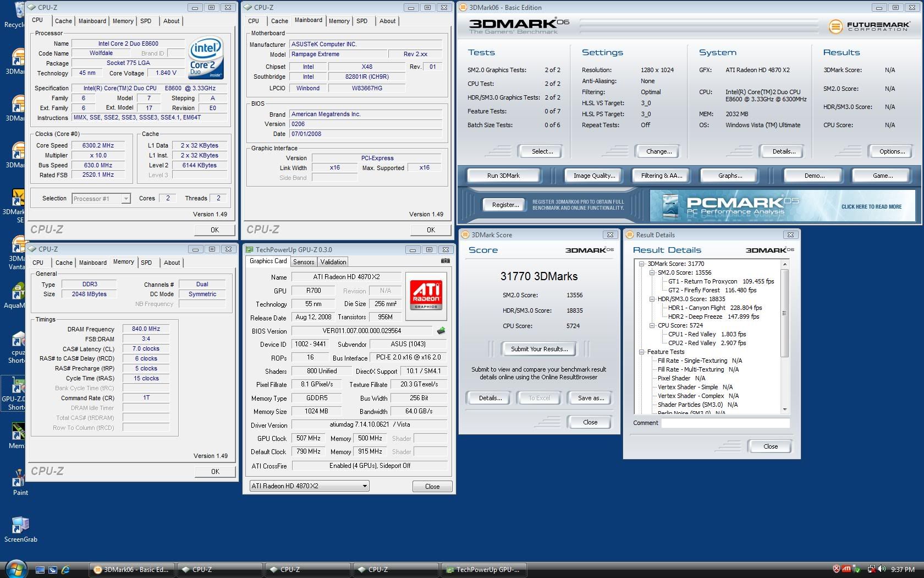Click the down arrow of Result Details scrollbar
The width and height of the screenshot is (924, 578).
point(785,410)
